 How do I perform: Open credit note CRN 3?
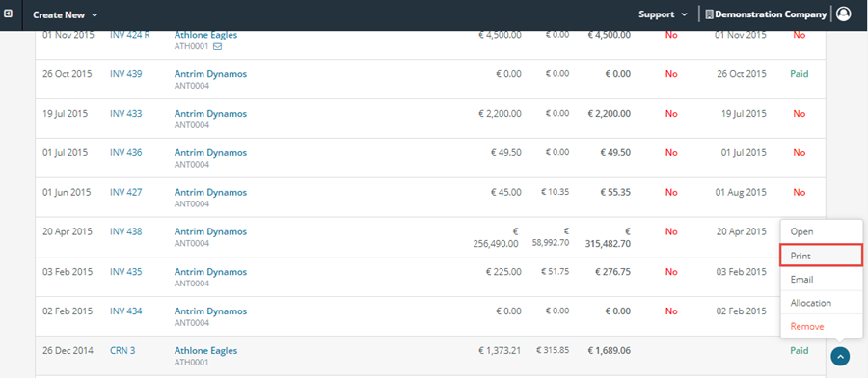122,350
